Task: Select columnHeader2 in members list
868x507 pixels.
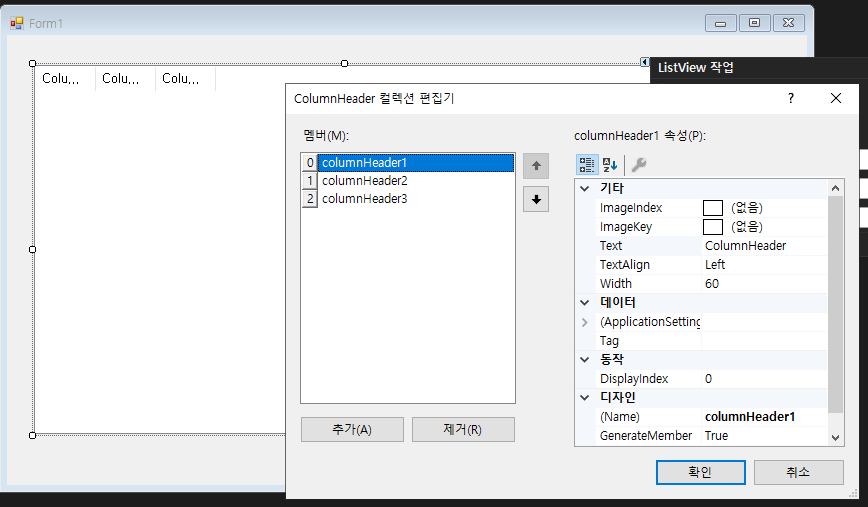Action: pyautogui.click(x=415, y=181)
